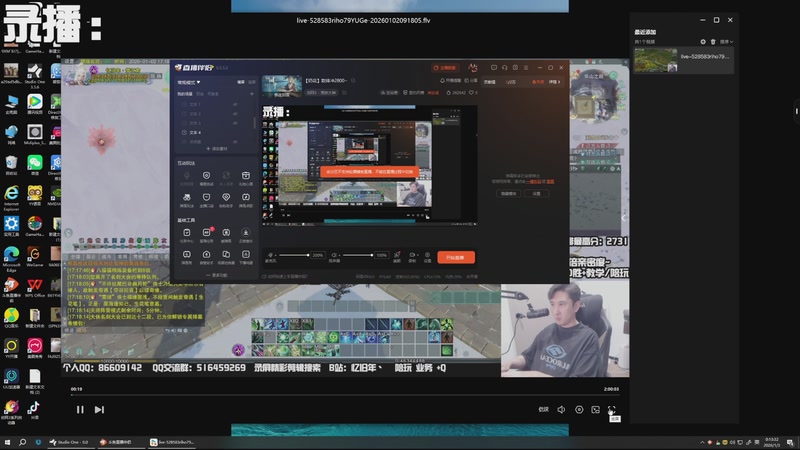Open the Windows Start menu
Screen dimensions: 800x450
pos(7,442)
